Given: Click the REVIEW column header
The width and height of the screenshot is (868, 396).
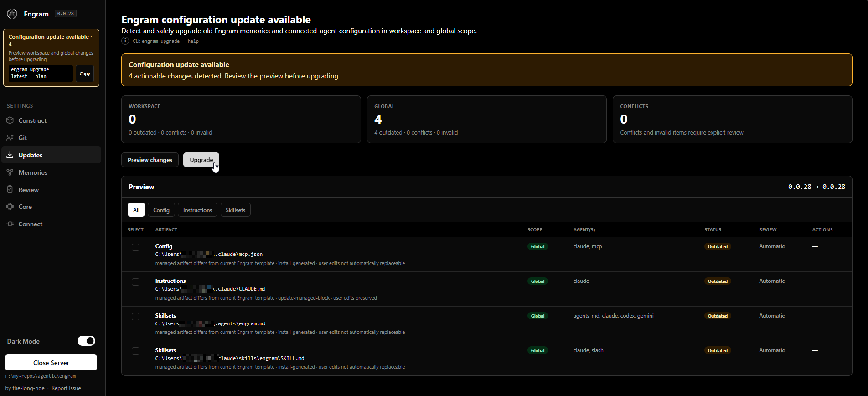Looking at the screenshot, I should point(768,230).
